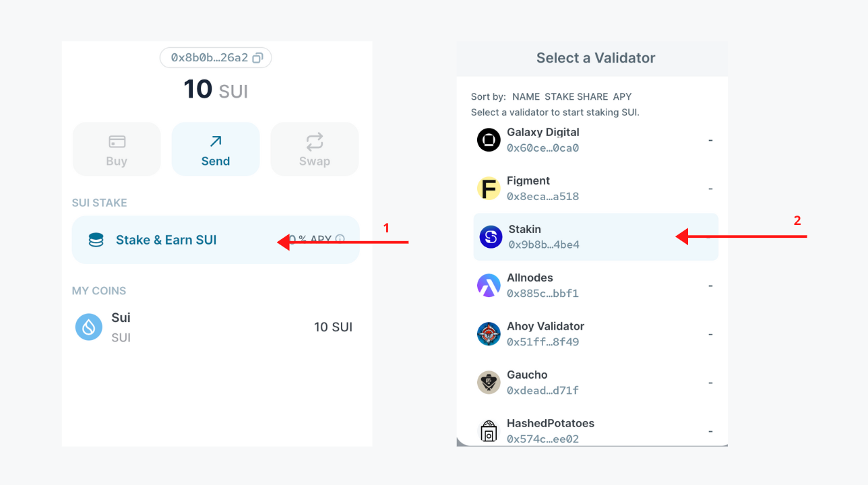Viewport: 868px width, 485px height.
Task: Click the Swap arrows icon
Action: (x=314, y=142)
